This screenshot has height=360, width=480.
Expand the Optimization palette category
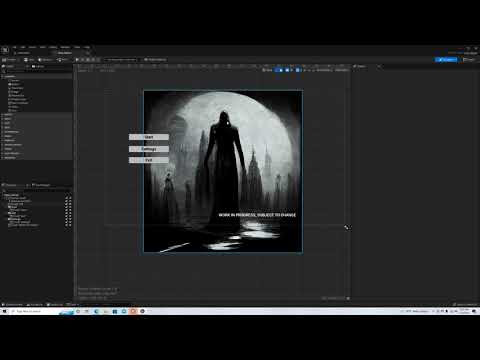[x=2, y=132]
